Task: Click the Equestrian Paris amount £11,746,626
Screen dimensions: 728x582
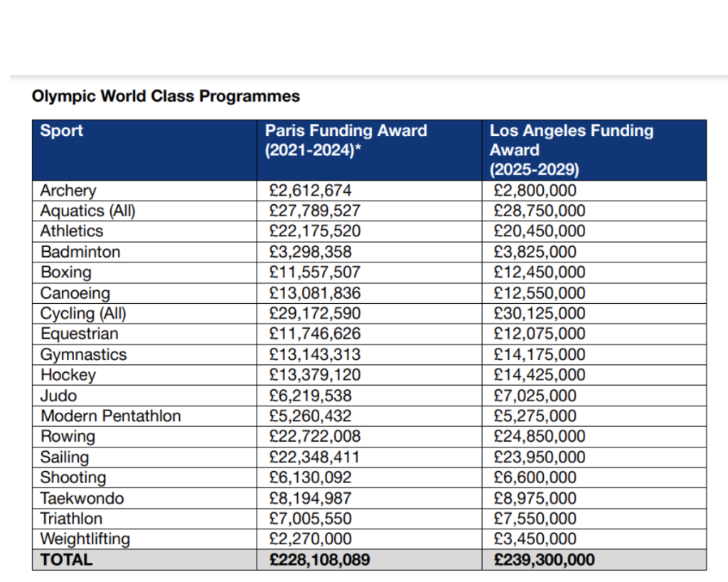Action: [315, 334]
